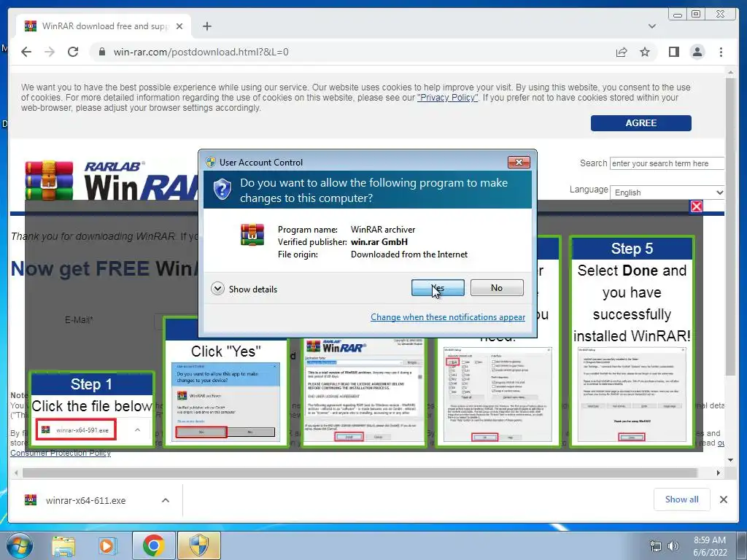The image size is (747, 560).
Task: Click WinRAR archiver program icon in dialog
Action: coord(252,235)
